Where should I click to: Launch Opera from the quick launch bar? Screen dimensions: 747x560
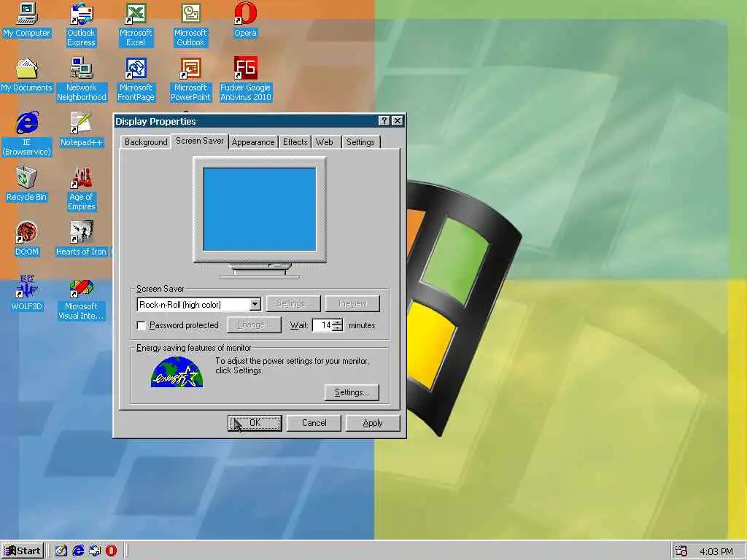pyautogui.click(x=111, y=551)
